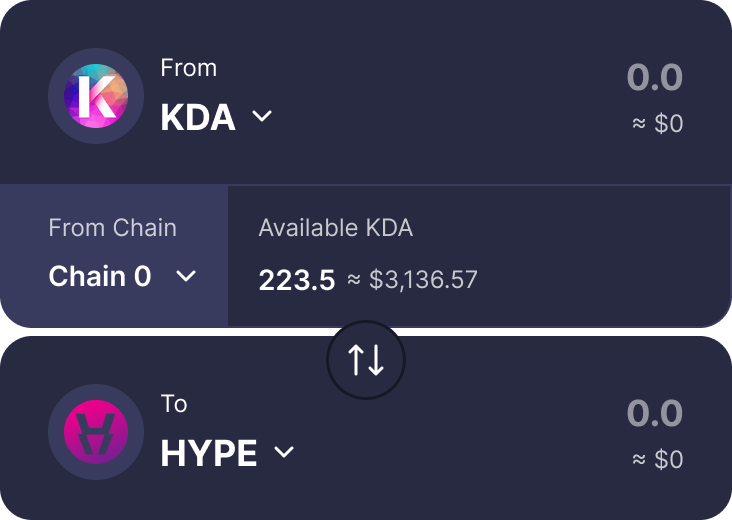Click the To label above HYPE
Screen dimensions: 732x520
174,404
